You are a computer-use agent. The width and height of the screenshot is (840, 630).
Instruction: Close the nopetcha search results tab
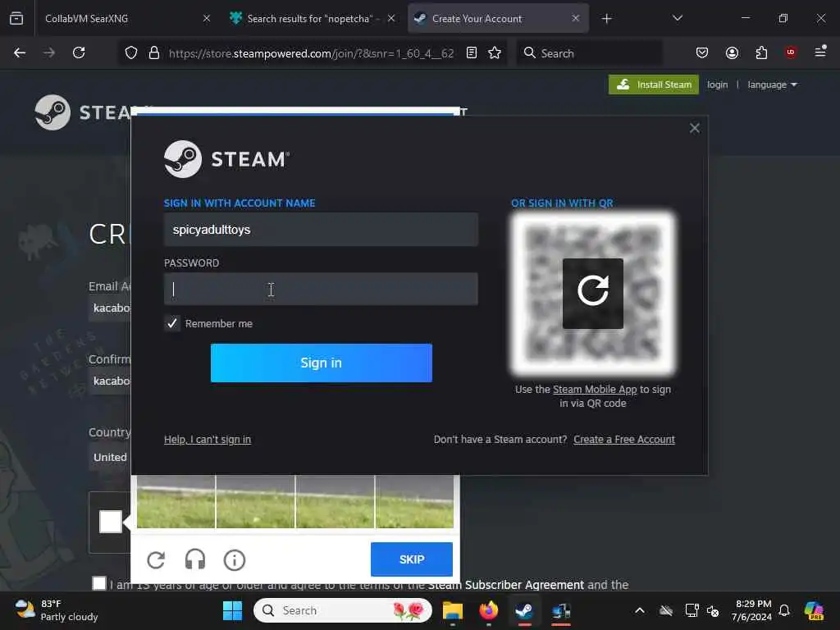(x=391, y=18)
